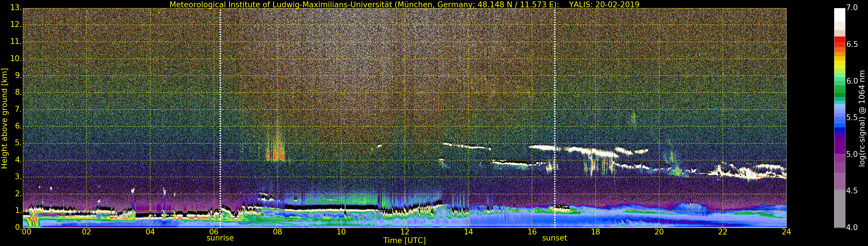
Task: Click the '9' height axis tick label
Action: click(19, 76)
